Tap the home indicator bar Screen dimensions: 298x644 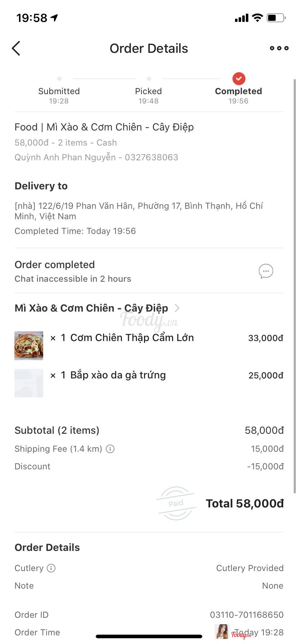[149, 636]
